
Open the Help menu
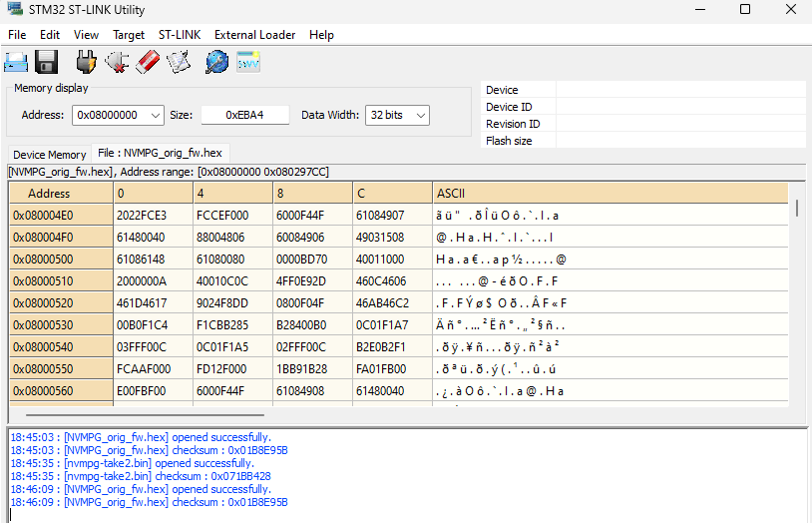[321, 35]
